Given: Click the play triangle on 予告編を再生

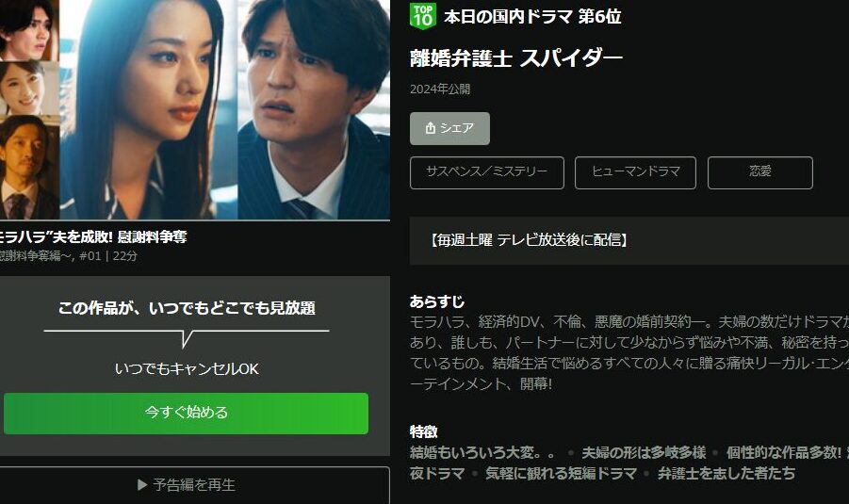Looking at the screenshot, I should pos(142,485).
